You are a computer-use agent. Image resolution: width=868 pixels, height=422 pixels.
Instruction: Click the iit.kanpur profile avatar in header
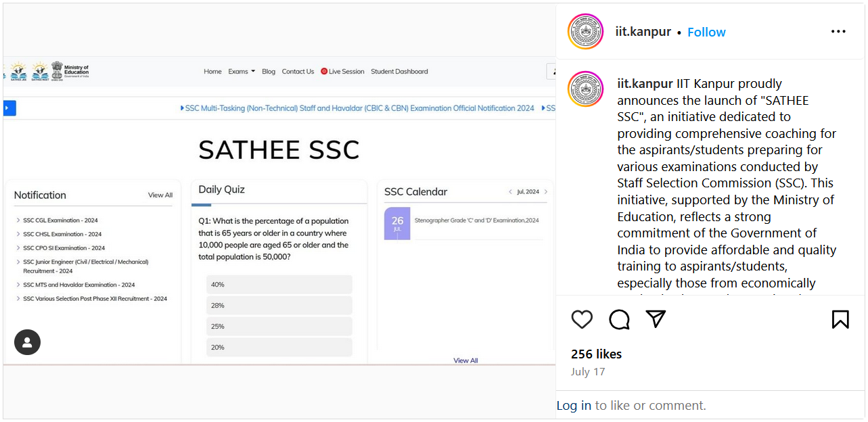point(585,32)
